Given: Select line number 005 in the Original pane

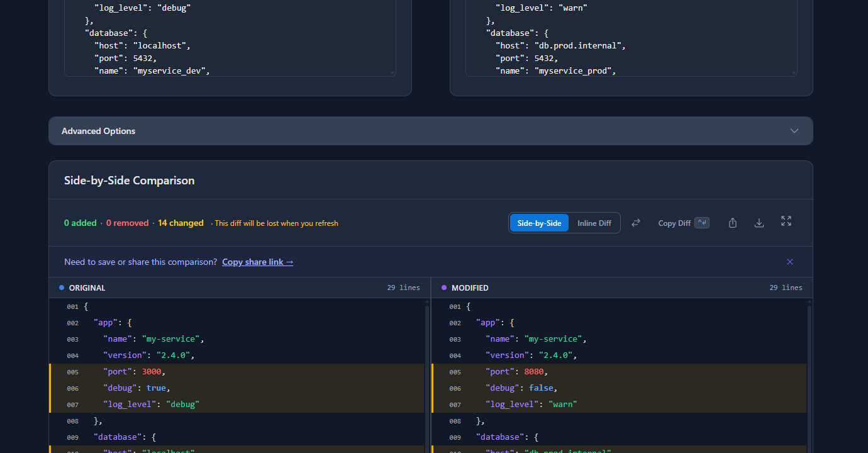Looking at the screenshot, I should (72, 371).
